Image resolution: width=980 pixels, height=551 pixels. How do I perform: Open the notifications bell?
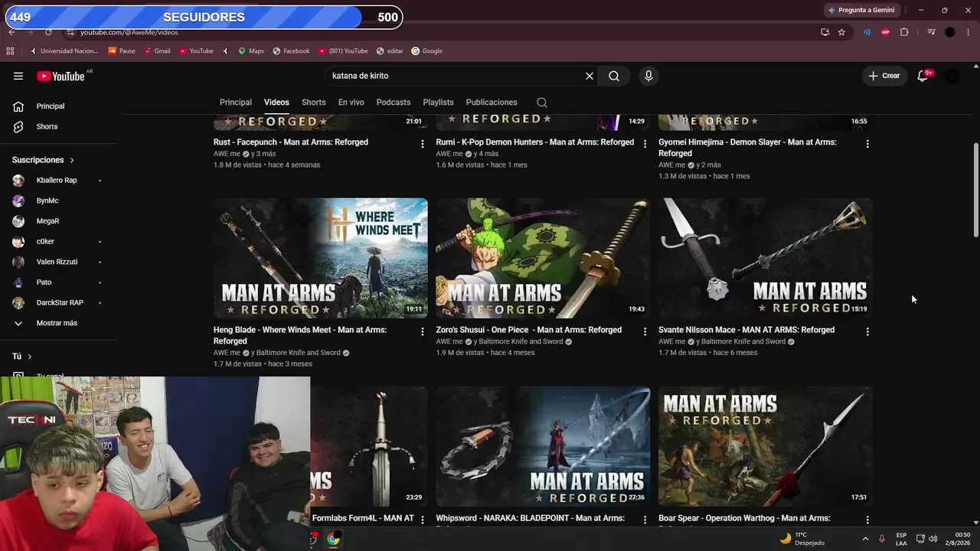(x=923, y=76)
